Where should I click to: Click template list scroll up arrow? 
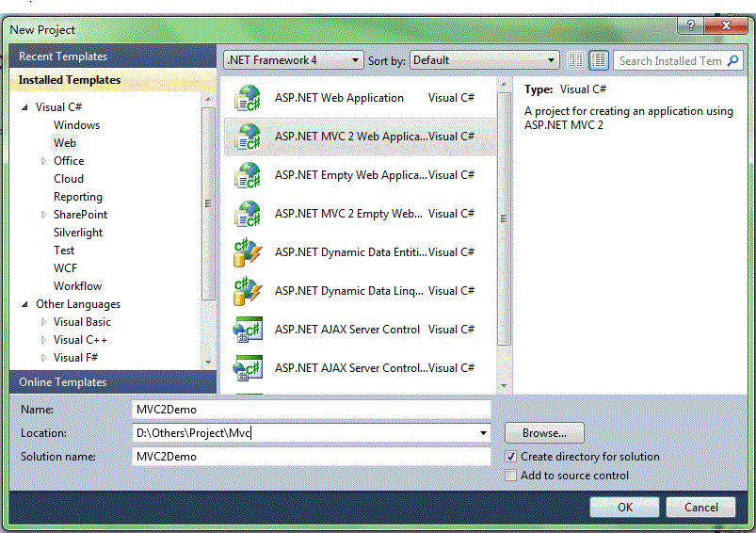[504, 84]
